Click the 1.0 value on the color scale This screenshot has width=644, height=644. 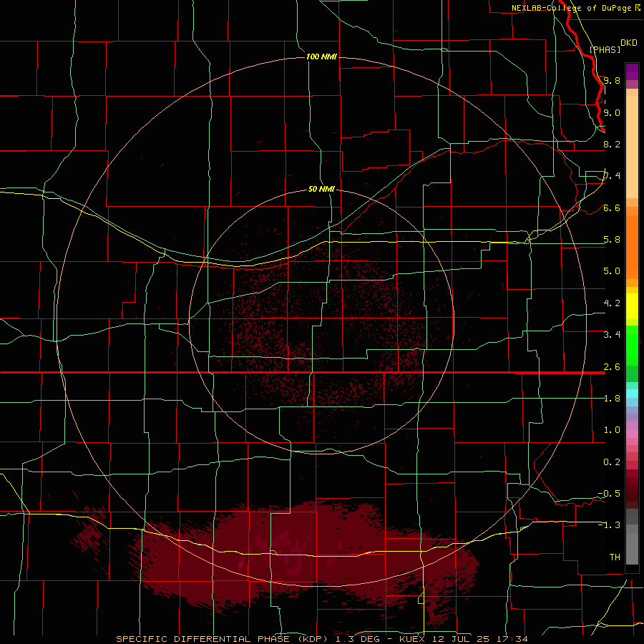point(612,430)
